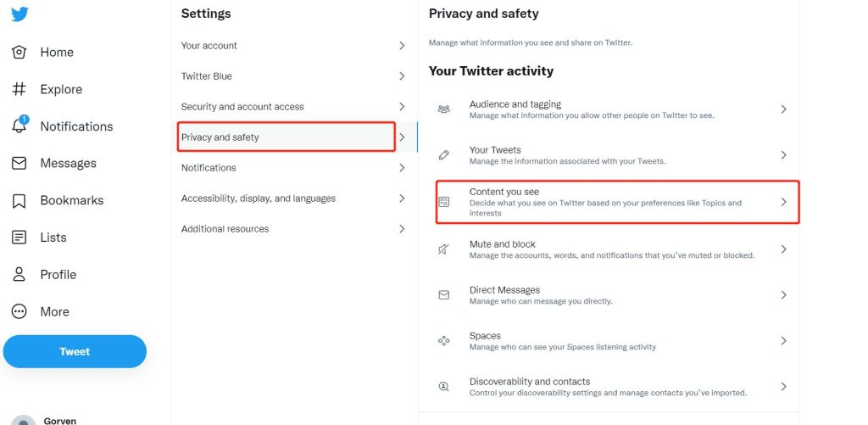Open Home via the house icon
The image size is (868, 425).
pos(19,52)
